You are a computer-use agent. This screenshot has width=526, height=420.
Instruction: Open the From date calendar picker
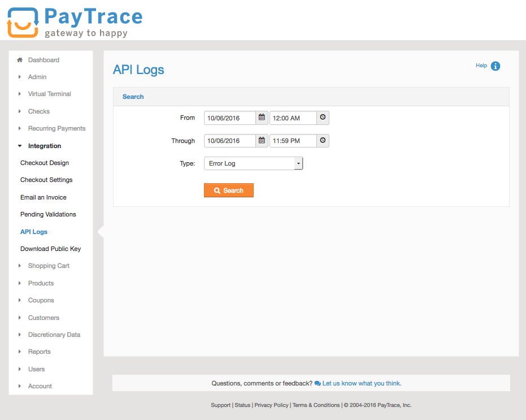tap(261, 118)
